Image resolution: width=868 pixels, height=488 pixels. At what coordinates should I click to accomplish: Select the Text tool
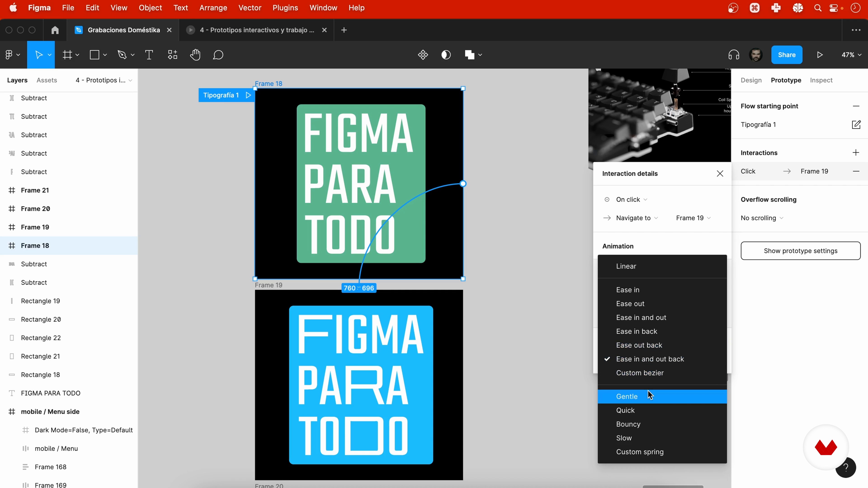[x=149, y=54]
